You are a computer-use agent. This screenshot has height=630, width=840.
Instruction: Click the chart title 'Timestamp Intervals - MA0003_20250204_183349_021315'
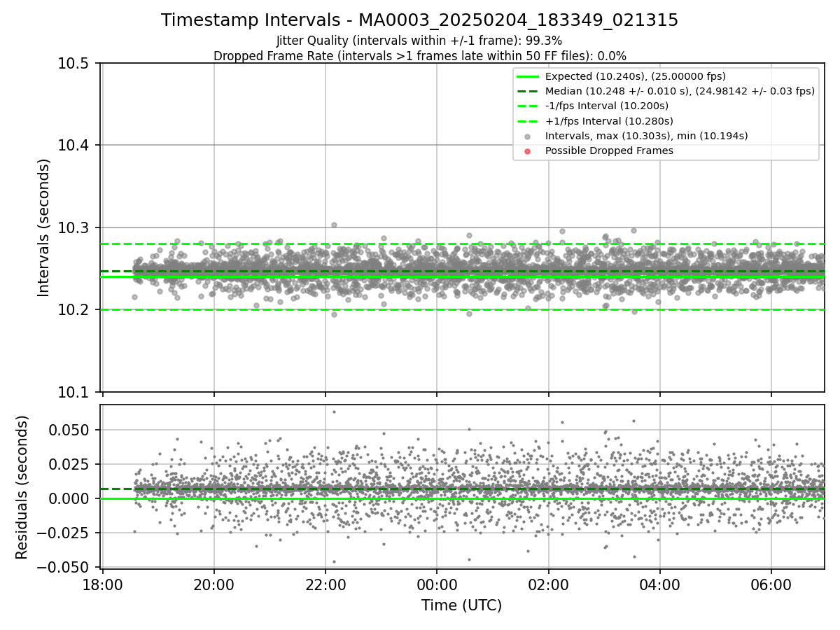[419, 20]
